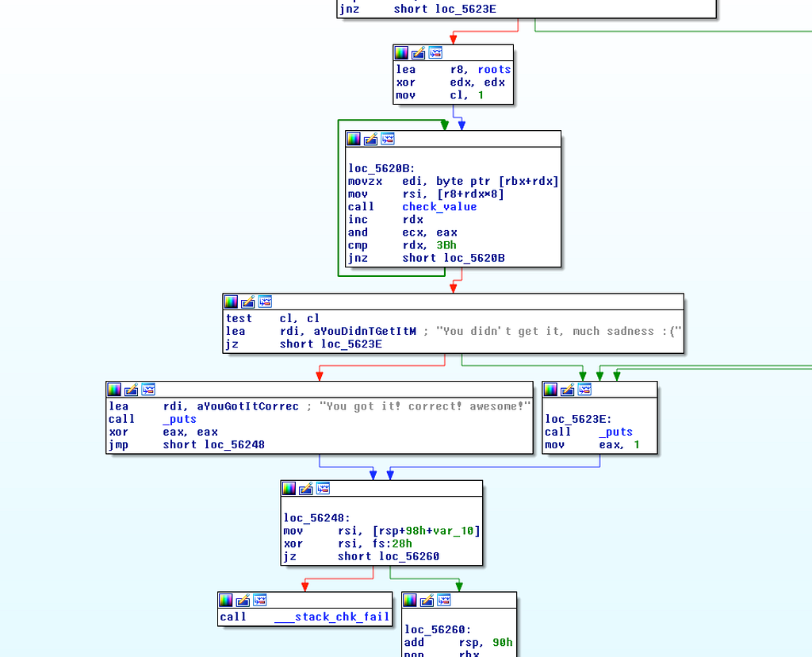The width and height of the screenshot is (812, 657).
Task: Click 'fs:28h' operand in xor instruction
Action: click(392, 544)
